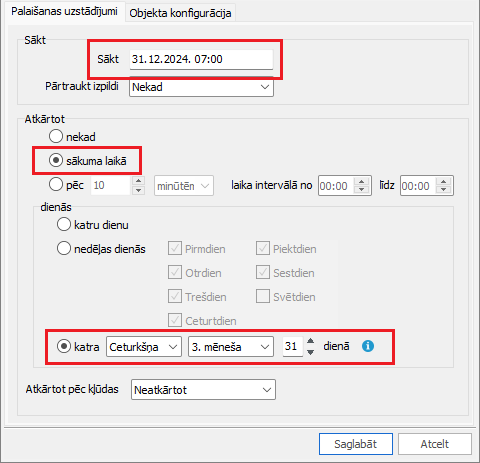Toggle the Pirmdien checkbox

tap(175, 248)
